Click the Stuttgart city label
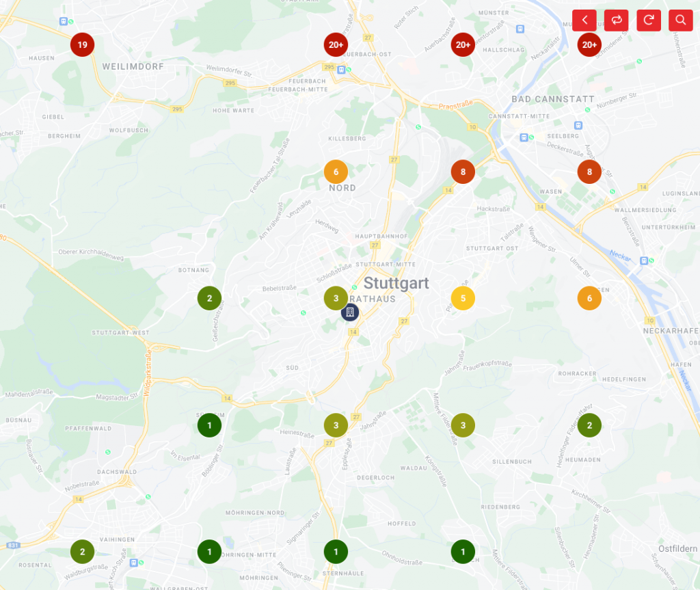 click(396, 283)
